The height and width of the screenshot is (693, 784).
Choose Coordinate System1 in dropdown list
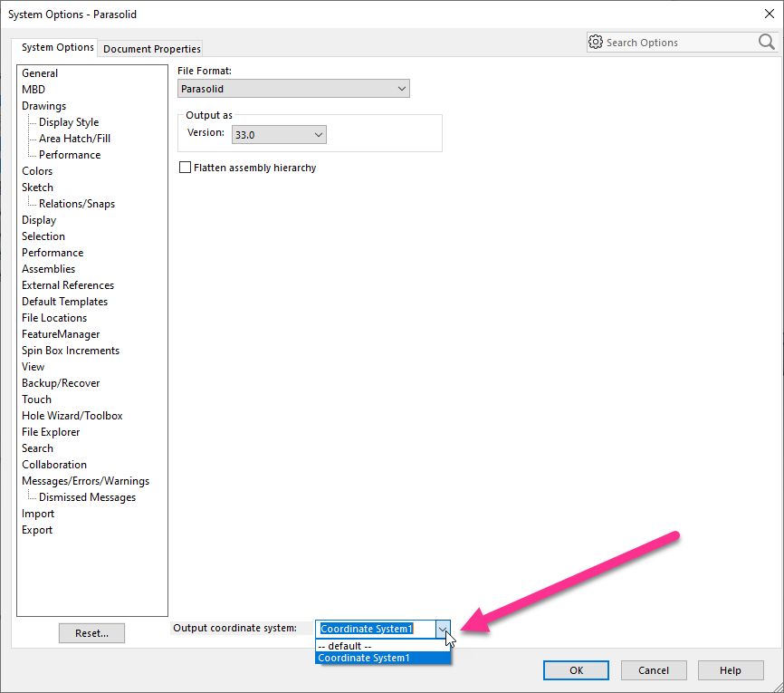coord(383,658)
